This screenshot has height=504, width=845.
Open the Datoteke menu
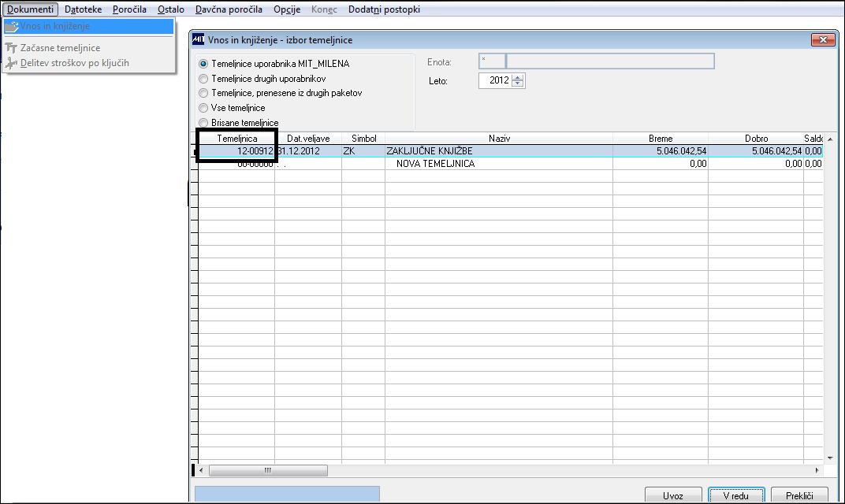pyautogui.click(x=83, y=9)
